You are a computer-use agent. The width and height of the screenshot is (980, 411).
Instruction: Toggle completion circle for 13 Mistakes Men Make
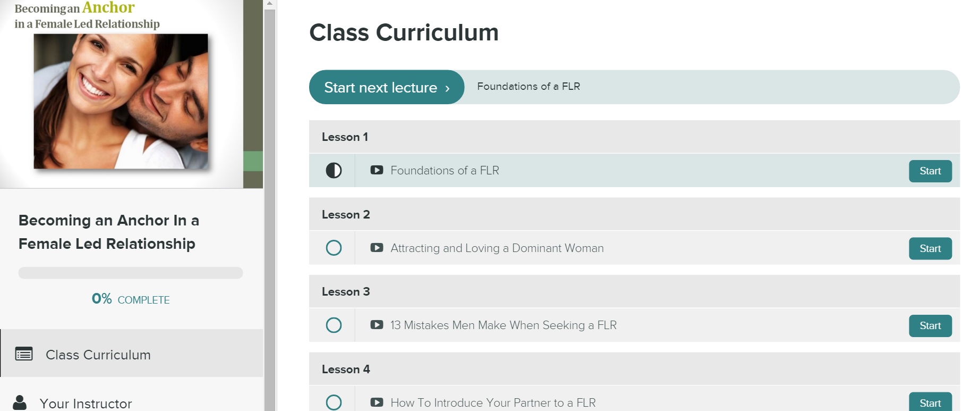pyautogui.click(x=334, y=325)
